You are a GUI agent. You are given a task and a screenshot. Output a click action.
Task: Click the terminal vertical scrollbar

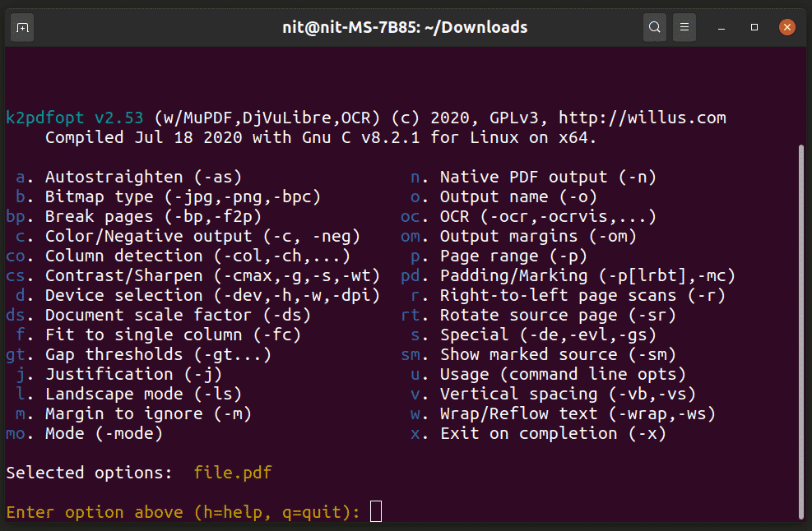[802, 329]
